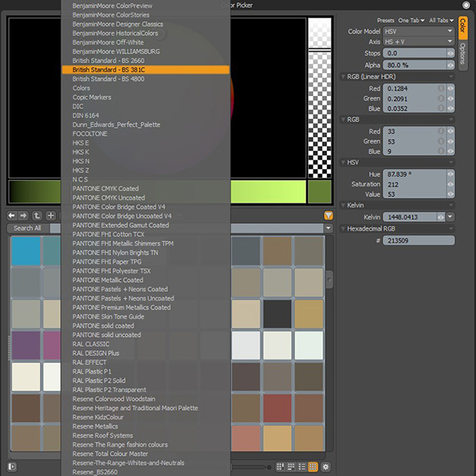Select DIN 6164 from preset list
Screen dimensions: 476x476
point(145,115)
